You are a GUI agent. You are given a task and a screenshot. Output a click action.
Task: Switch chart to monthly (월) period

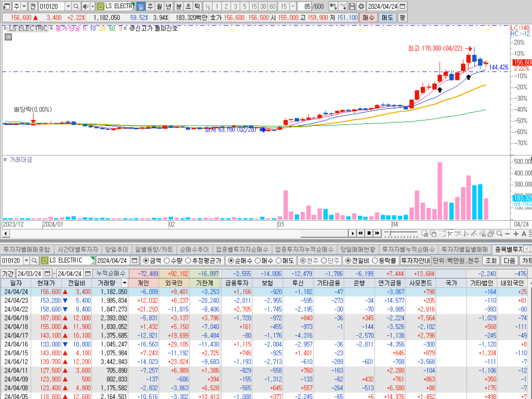(159, 7)
